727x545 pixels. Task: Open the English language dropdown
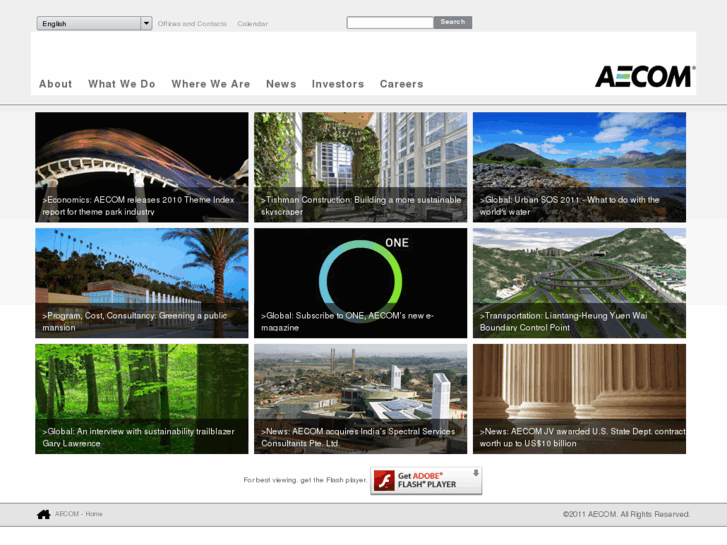(94, 23)
